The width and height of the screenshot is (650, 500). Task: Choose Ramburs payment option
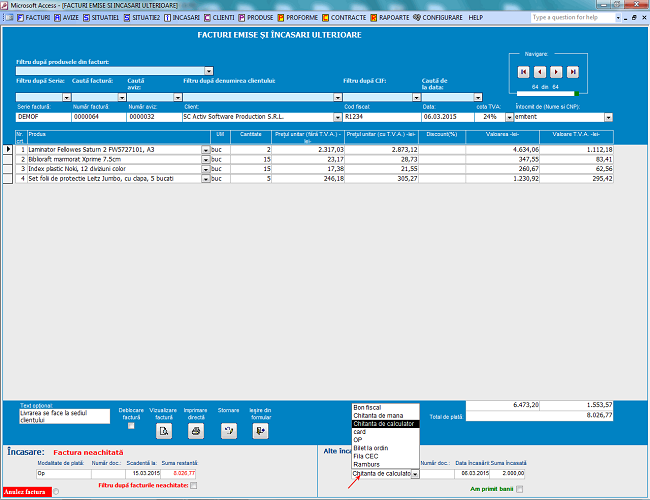click(x=386, y=464)
